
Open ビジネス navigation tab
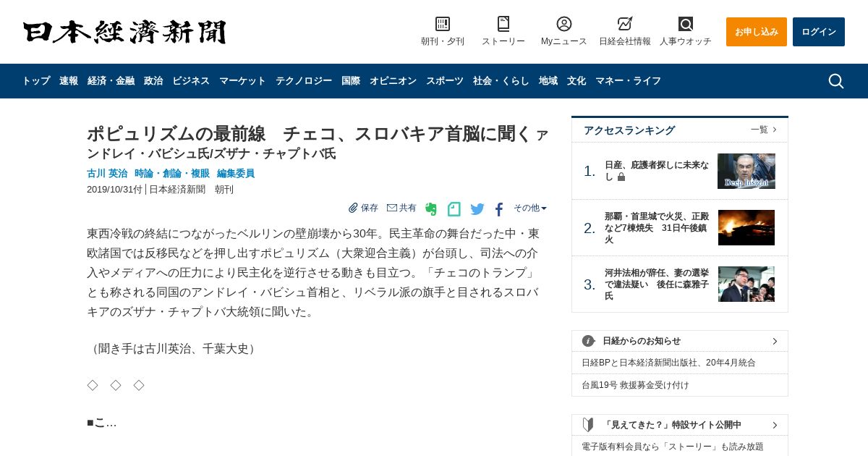click(191, 81)
